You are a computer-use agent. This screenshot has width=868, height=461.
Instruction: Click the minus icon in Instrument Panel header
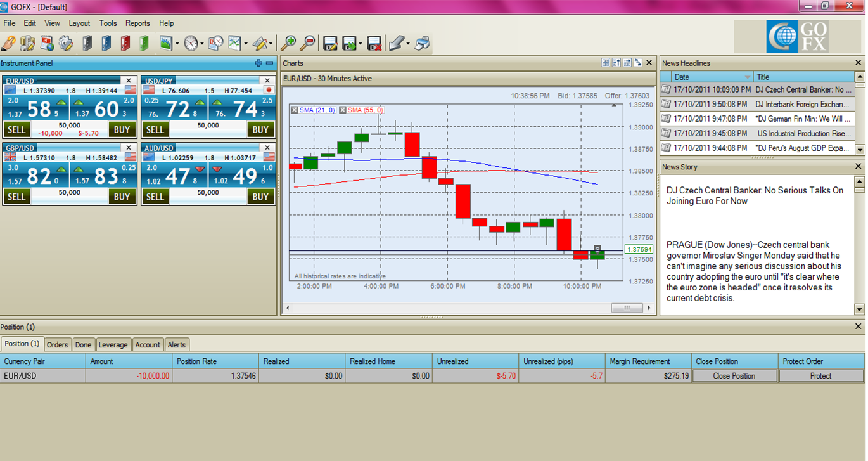(x=269, y=63)
